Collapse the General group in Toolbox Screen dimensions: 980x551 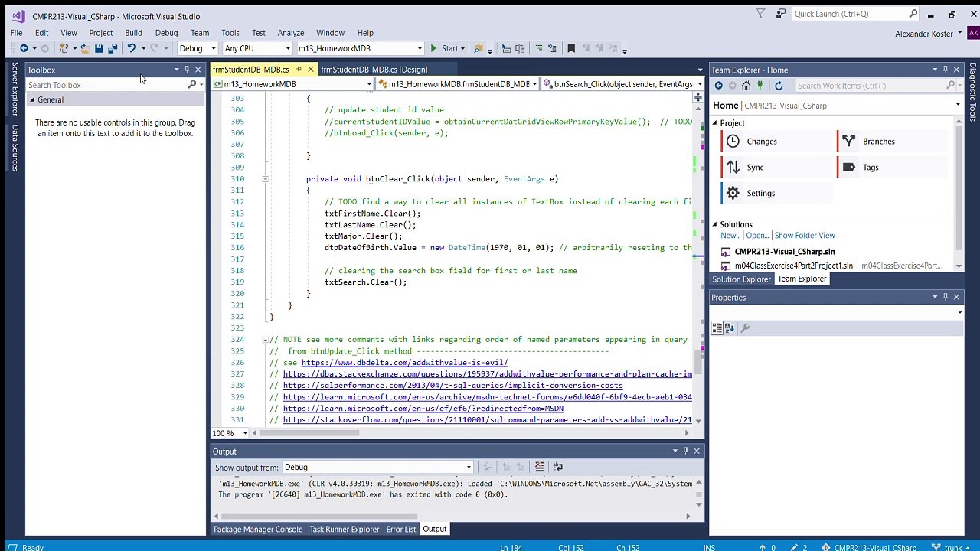tap(33, 100)
